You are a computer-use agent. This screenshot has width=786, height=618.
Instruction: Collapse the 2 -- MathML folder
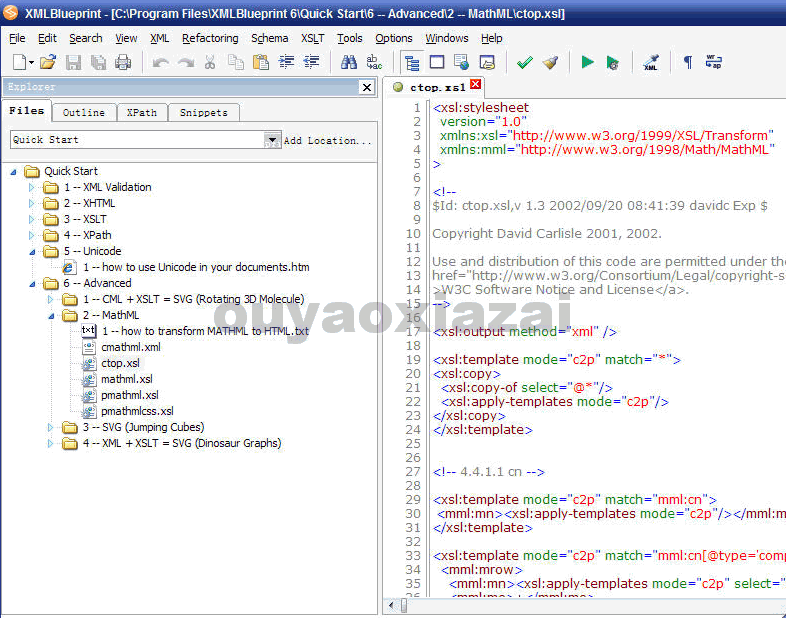pos(51,316)
